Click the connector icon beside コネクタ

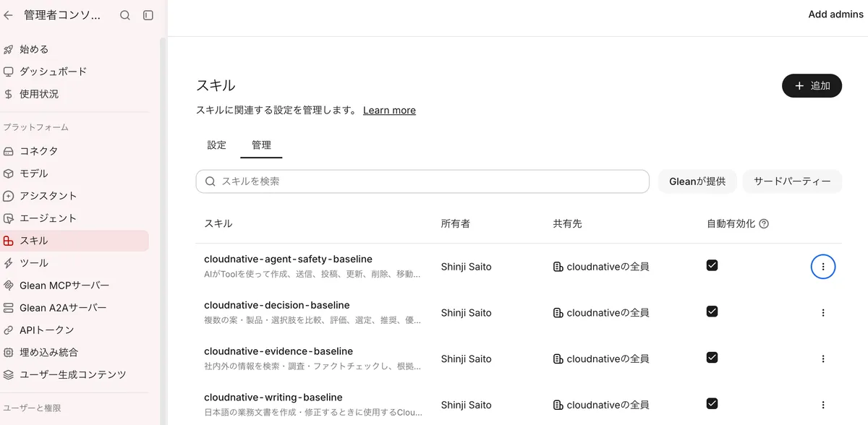pos(9,151)
